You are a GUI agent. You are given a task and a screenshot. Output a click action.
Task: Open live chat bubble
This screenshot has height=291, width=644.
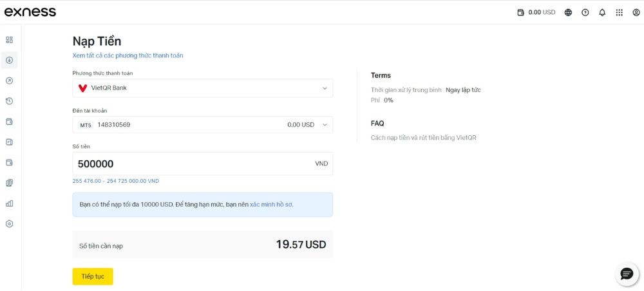pyautogui.click(x=626, y=274)
